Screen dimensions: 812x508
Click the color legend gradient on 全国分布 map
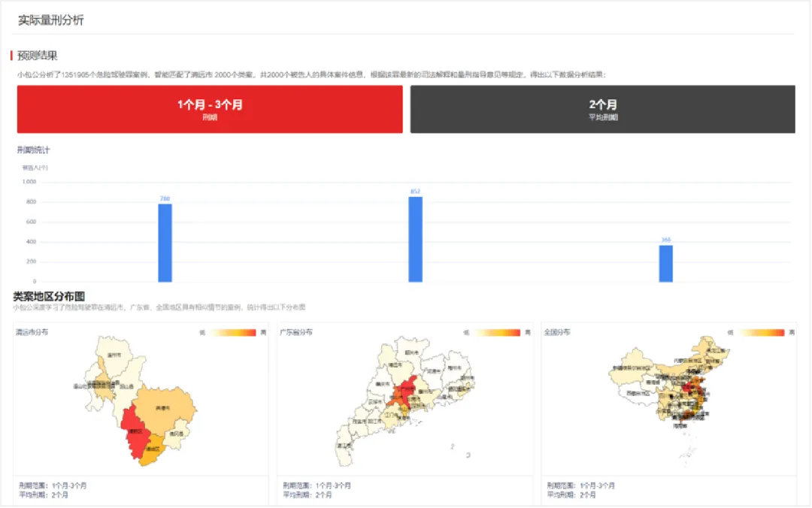(761, 332)
